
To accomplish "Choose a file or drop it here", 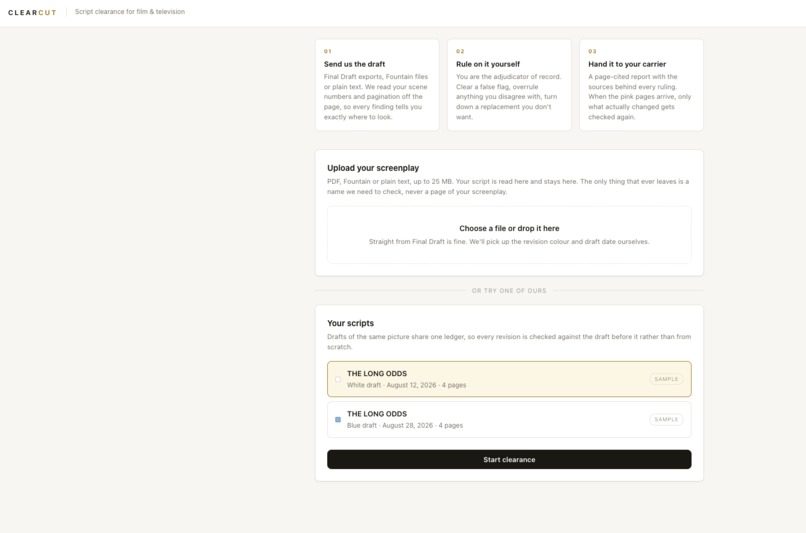I will click(x=509, y=235).
